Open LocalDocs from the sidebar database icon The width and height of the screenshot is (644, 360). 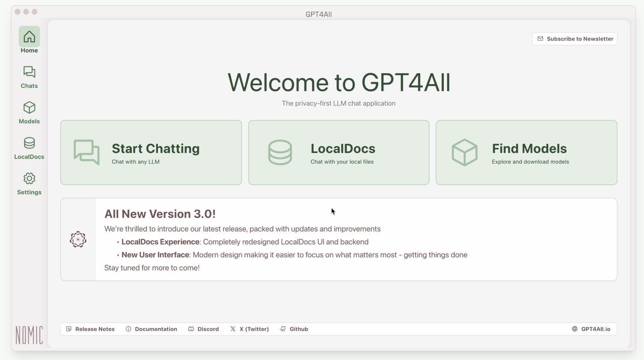[29, 143]
